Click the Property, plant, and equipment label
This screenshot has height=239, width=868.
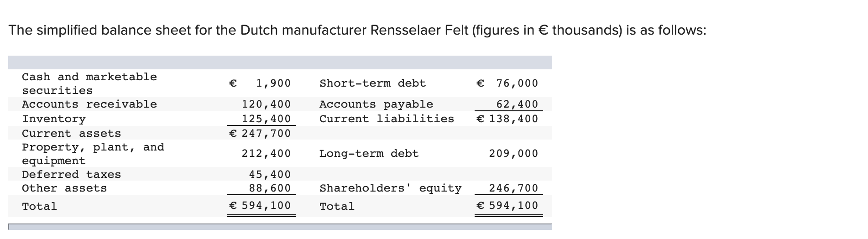pyautogui.click(x=93, y=154)
